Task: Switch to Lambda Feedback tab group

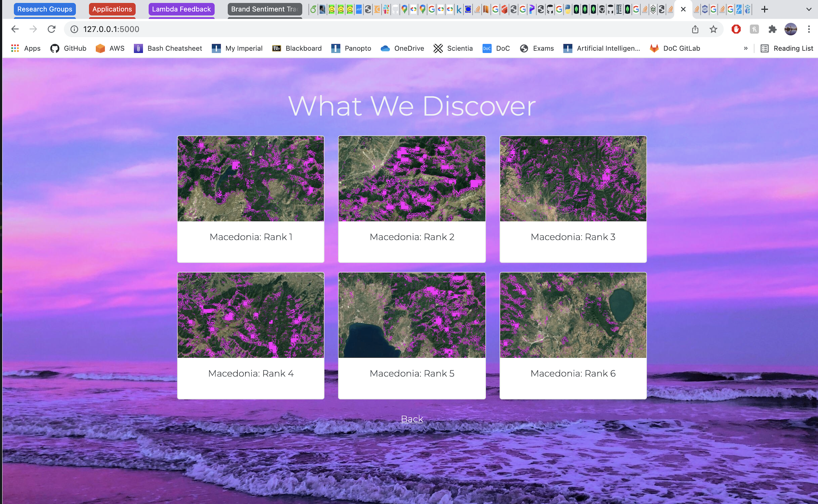Action: coord(181,9)
